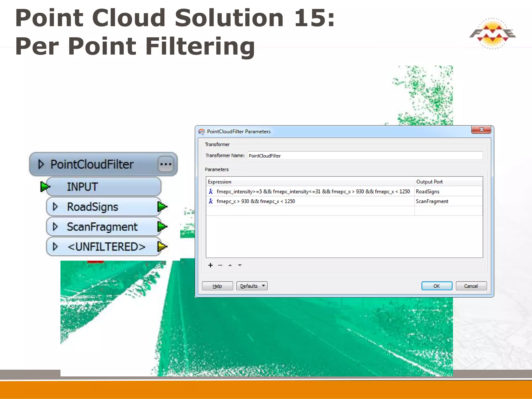Expand the UNFILTERED port attributes

tap(55, 247)
